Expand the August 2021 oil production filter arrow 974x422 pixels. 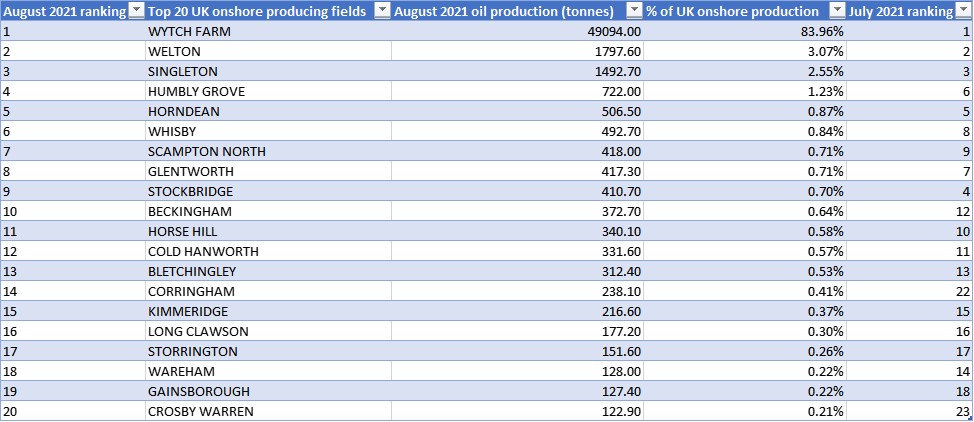633,11
